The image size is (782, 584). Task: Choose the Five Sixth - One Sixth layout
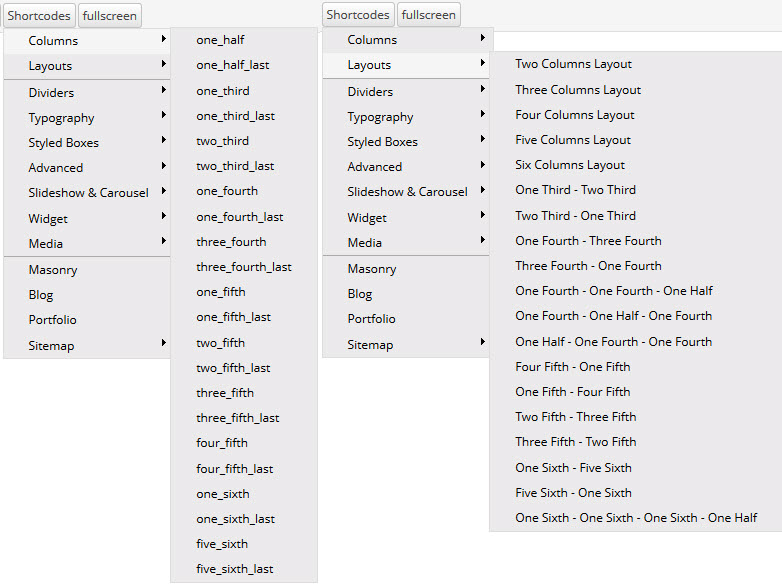coord(573,493)
